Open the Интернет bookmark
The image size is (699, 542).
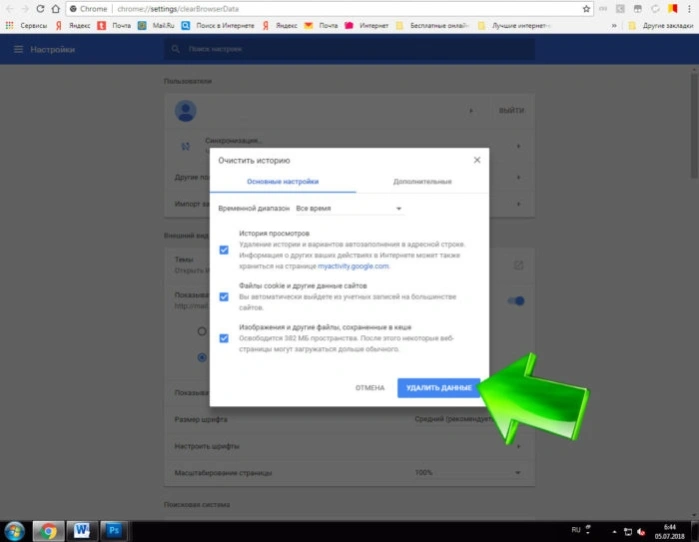tap(367, 26)
